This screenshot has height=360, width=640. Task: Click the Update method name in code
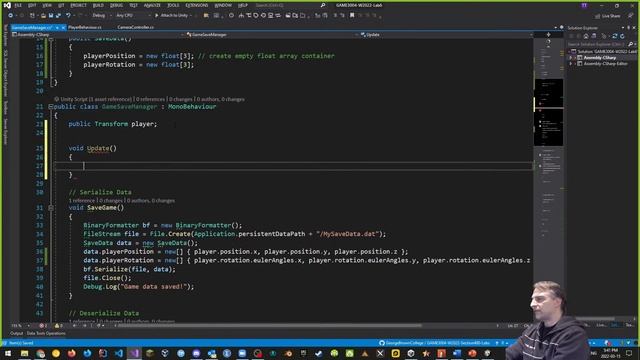click(98, 148)
